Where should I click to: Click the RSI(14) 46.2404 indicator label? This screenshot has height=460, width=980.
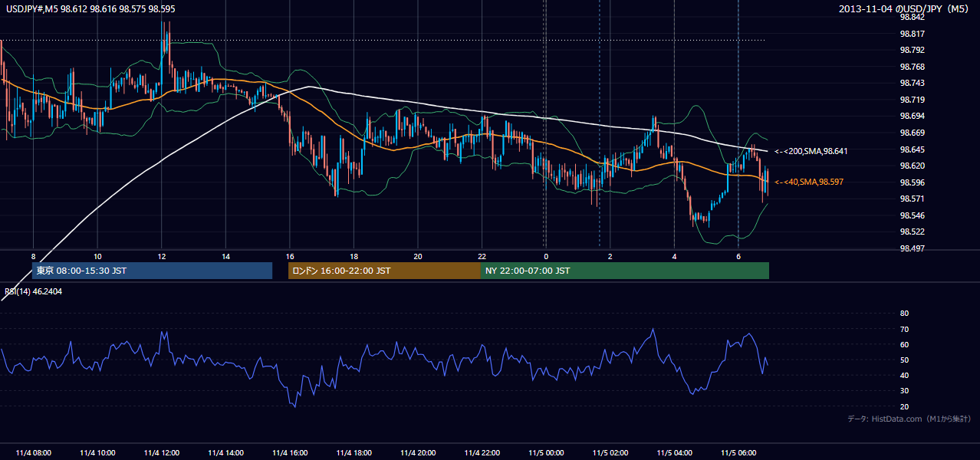[x=34, y=291]
